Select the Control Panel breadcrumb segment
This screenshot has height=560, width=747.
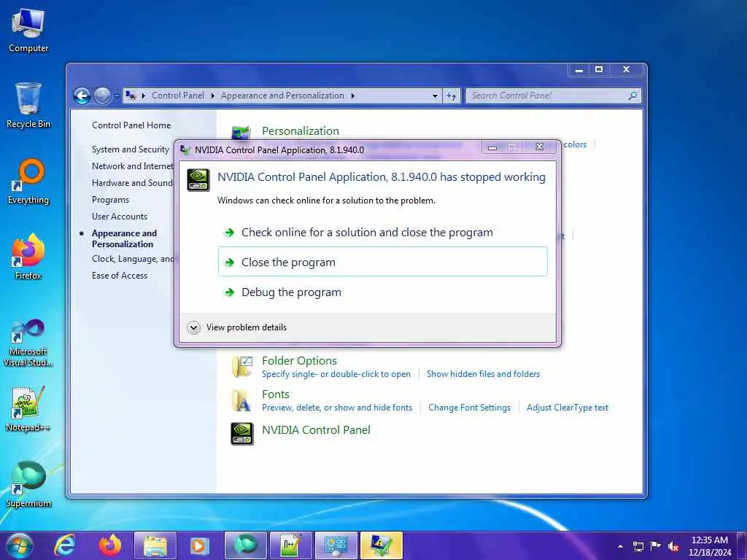tap(178, 96)
